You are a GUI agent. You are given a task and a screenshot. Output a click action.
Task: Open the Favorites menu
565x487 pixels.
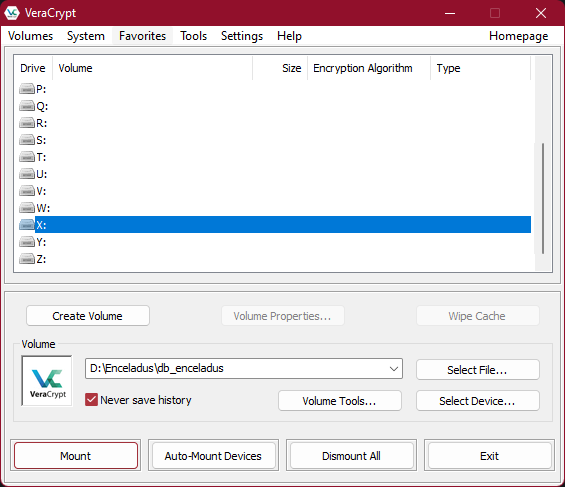pos(142,36)
